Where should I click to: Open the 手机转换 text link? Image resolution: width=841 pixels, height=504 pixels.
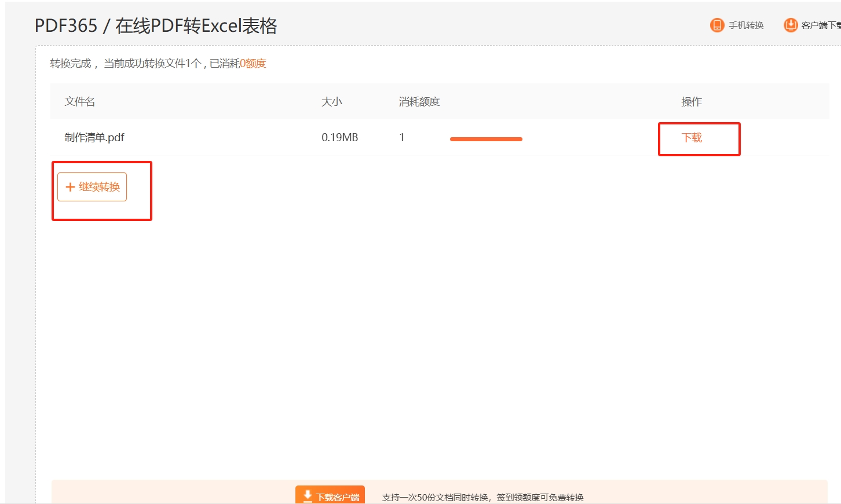tap(746, 25)
